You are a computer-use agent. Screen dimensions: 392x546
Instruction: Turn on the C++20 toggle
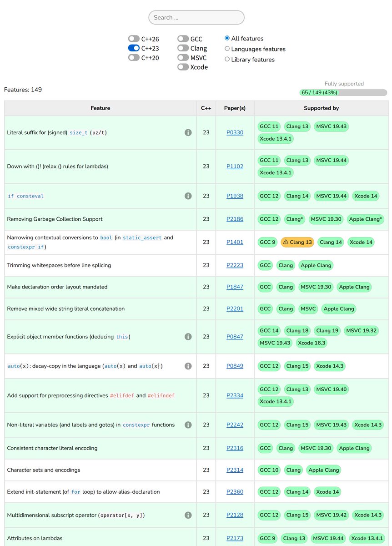(134, 58)
